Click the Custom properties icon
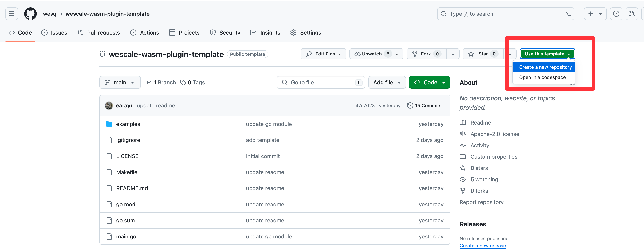 point(463,157)
